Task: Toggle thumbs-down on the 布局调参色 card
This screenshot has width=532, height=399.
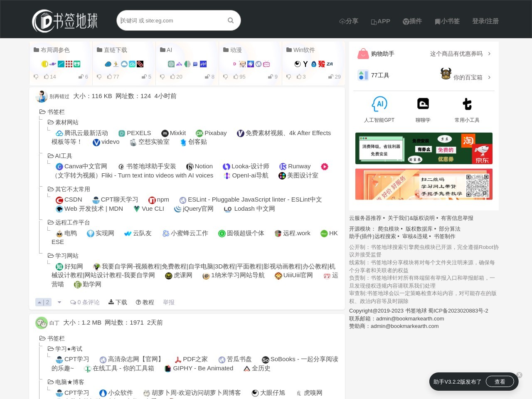Action: pos(36,76)
